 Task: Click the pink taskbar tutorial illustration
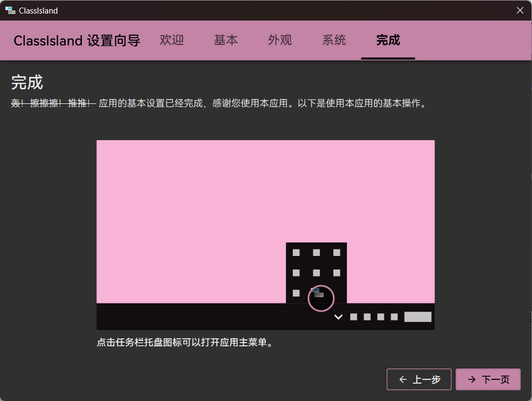coord(265,235)
